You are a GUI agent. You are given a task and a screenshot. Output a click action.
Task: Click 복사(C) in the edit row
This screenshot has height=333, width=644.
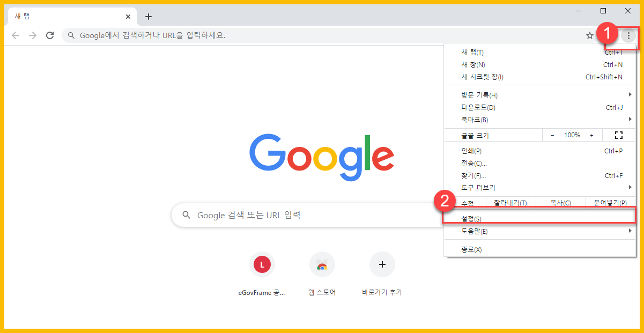[x=560, y=203]
